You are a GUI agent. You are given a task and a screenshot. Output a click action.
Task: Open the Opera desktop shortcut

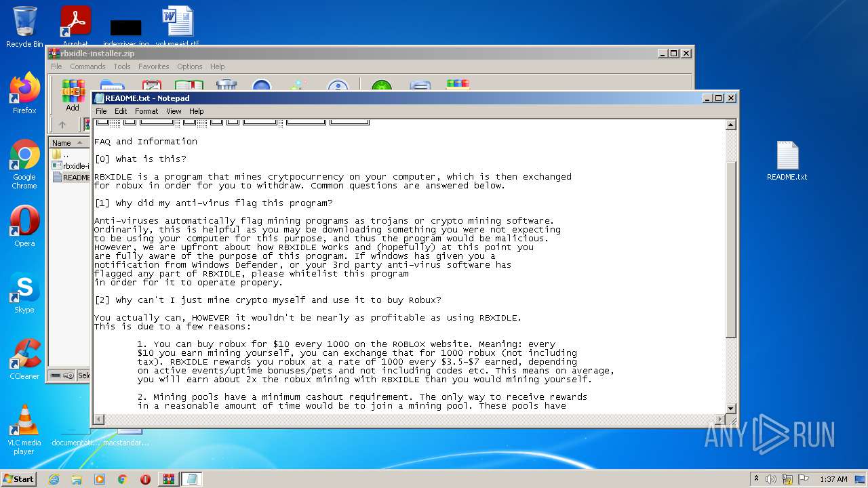click(24, 226)
